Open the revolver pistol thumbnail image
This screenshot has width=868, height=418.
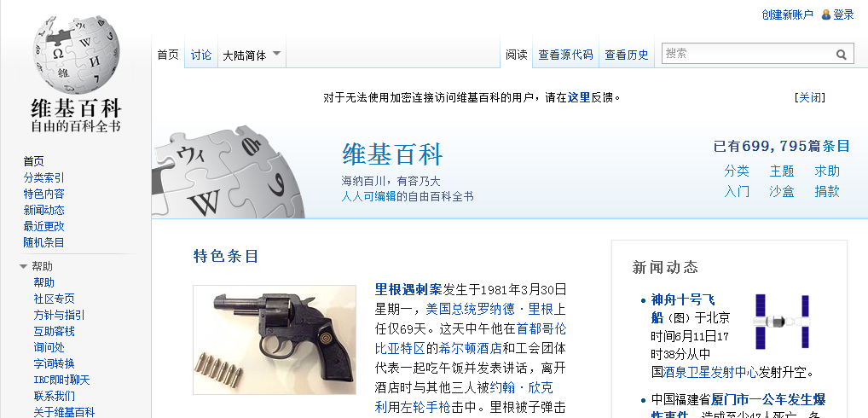tap(275, 340)
